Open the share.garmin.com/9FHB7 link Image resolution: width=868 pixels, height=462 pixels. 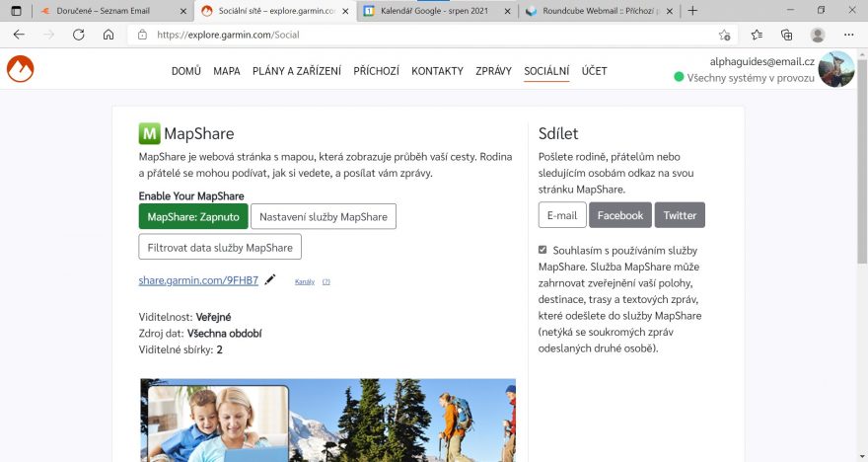pyautogui.click(x=198, y=280)
